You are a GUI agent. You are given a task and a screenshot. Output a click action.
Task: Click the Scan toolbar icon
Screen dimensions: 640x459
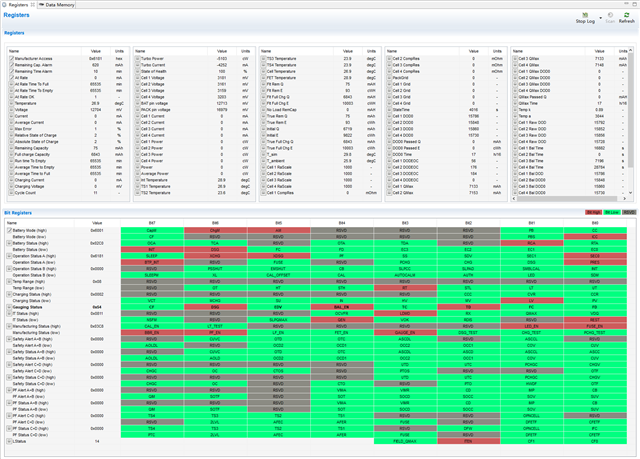click(610, 15)
